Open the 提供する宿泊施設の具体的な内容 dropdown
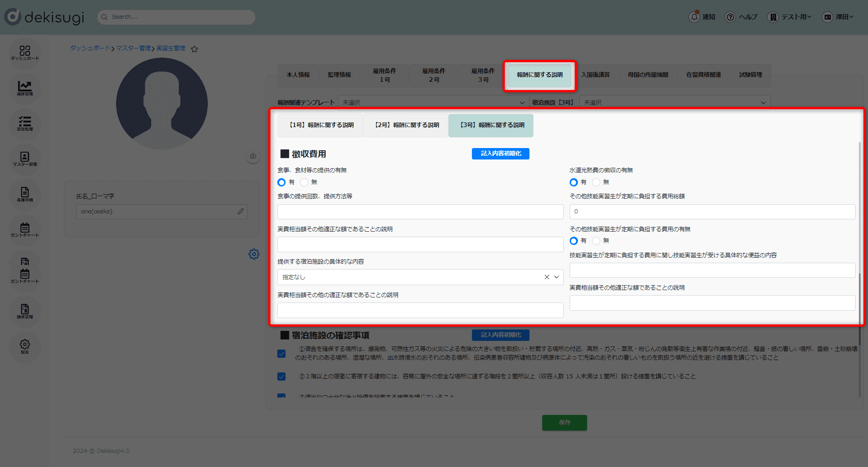Screen dimensions: 868x467 pos(556,277)
